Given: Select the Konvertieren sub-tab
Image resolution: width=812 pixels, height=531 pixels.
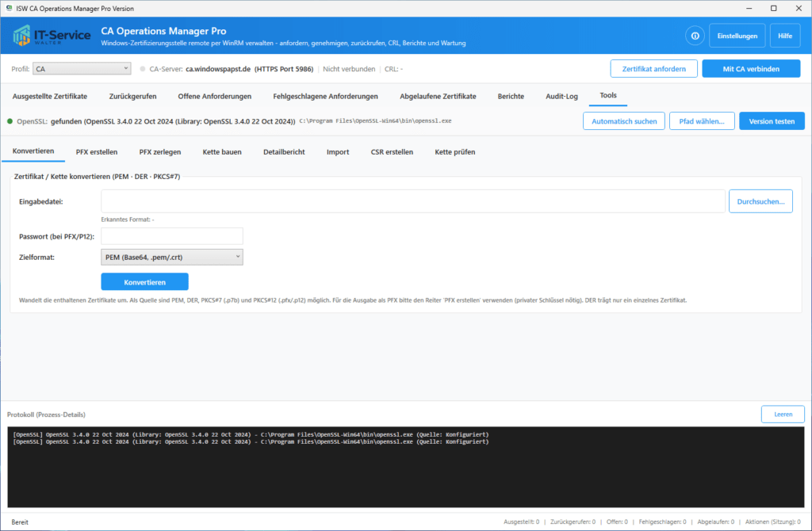Looking at the screenshot, I should [33, 151].
